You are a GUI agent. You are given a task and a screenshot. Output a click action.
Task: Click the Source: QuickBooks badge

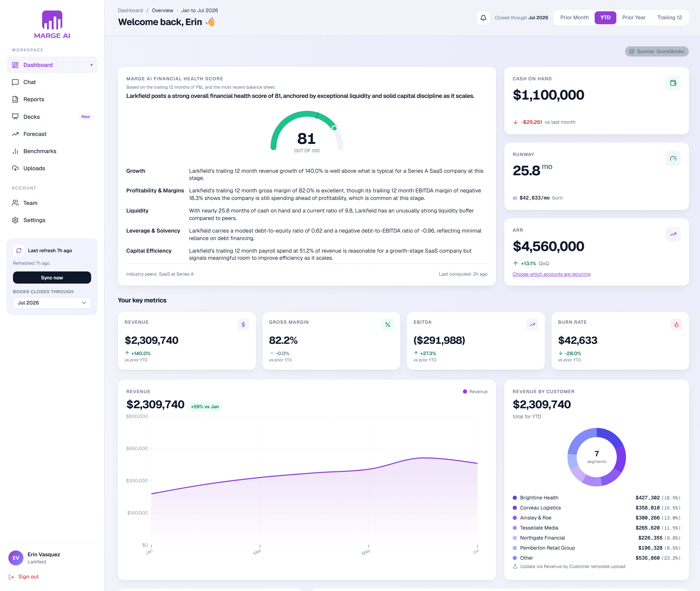[657, 52]
